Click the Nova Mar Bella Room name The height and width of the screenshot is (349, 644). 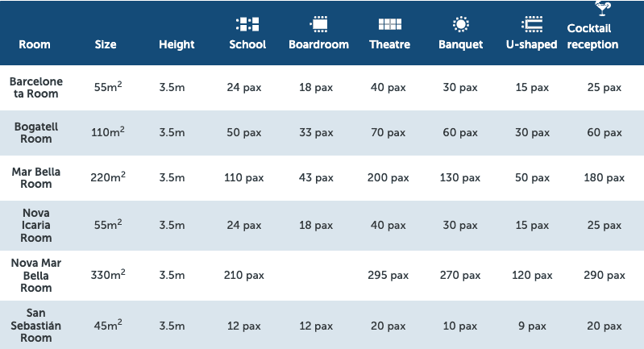[x=36, y=275]
